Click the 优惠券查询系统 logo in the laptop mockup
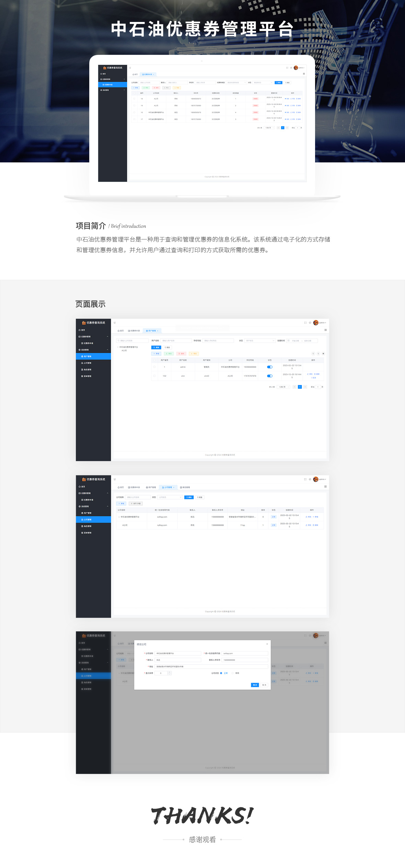 click(x=113, y=68)
